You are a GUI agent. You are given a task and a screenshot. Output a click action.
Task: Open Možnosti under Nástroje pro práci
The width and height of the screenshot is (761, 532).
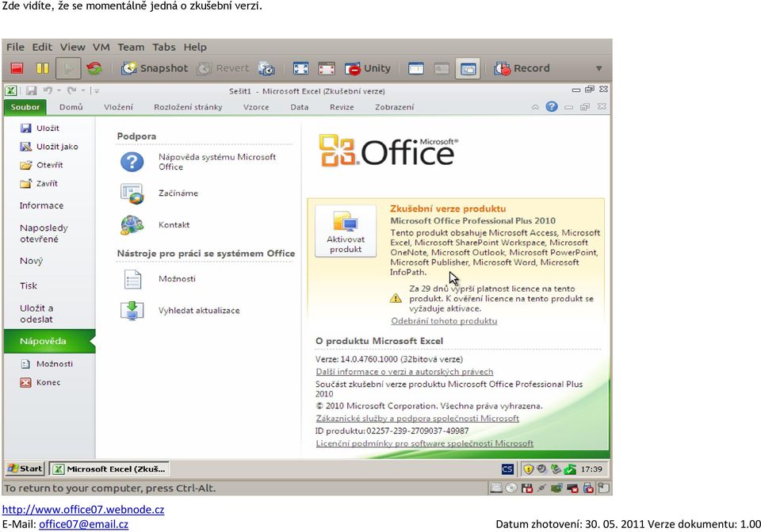158,278
